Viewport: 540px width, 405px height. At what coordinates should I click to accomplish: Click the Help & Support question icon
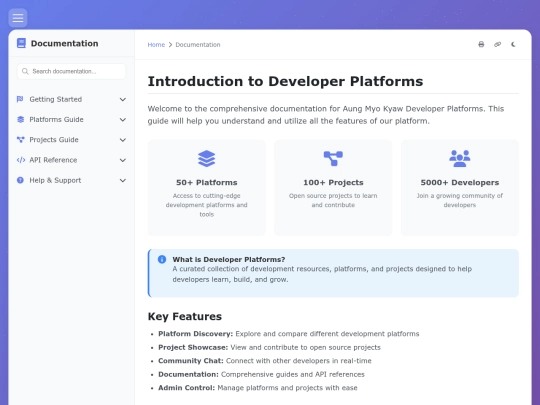coord(20,180)
